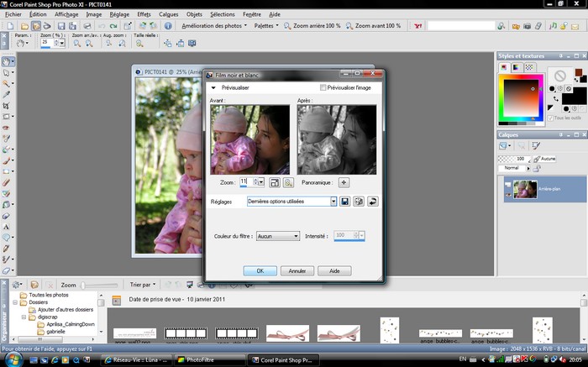Image resolution: width=588 pixels, height=367 pixels.
Task: Toggle the browse folders icon in toolbar
Action: pos(35,26)
